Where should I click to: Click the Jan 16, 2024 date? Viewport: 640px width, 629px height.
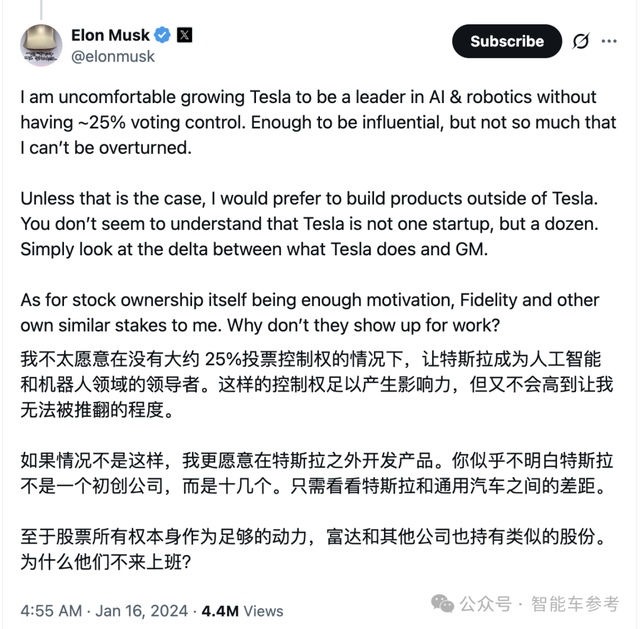tap(143, 610)
